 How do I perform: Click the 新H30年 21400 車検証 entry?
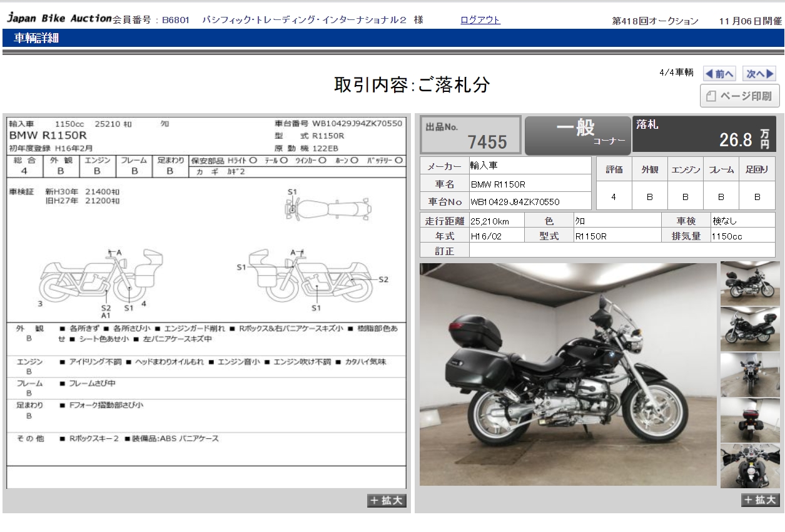[x=83, y=191]
